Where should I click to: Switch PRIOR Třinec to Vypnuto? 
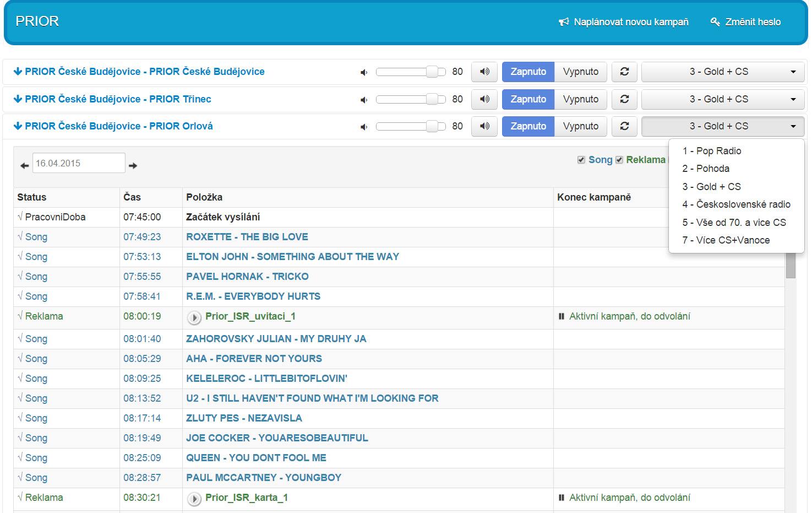point(580,99)
